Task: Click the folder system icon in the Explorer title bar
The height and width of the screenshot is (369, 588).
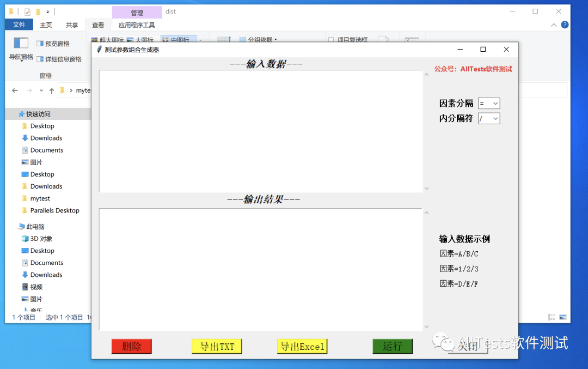Action: (11, 11)
